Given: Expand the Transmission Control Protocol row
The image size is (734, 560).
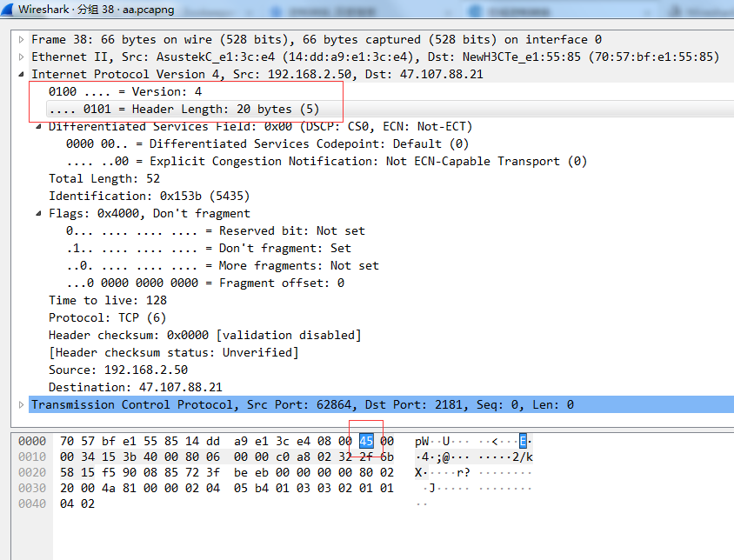Looking at the screenshot, I should 21,405.
